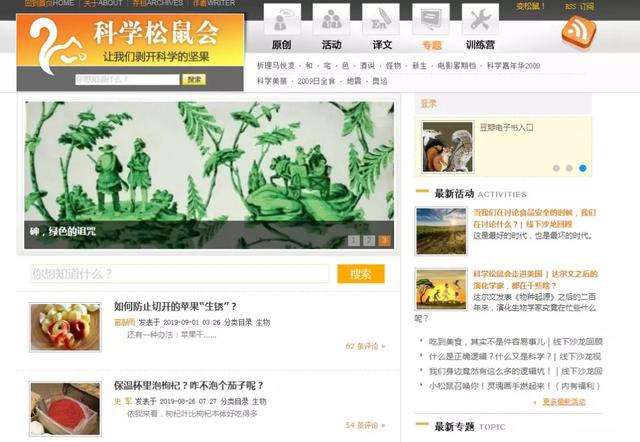Switch banner to slide 1
The width and height of the screenshot is (640, 442).
point(354,240)
